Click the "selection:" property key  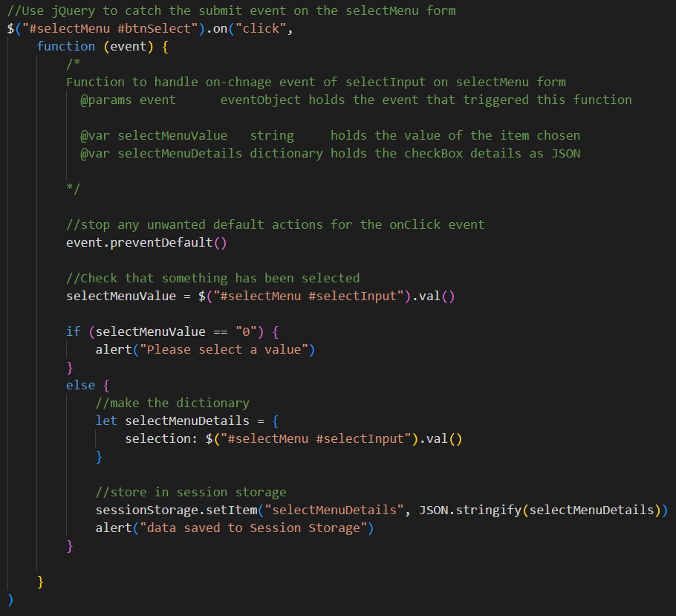click(160, 438)
